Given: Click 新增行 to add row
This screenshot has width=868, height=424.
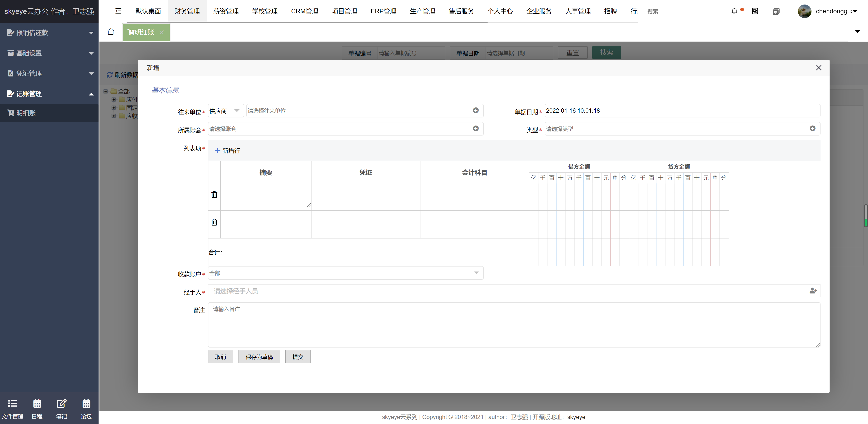Looking at the screenshot, I should pos(228,151).
